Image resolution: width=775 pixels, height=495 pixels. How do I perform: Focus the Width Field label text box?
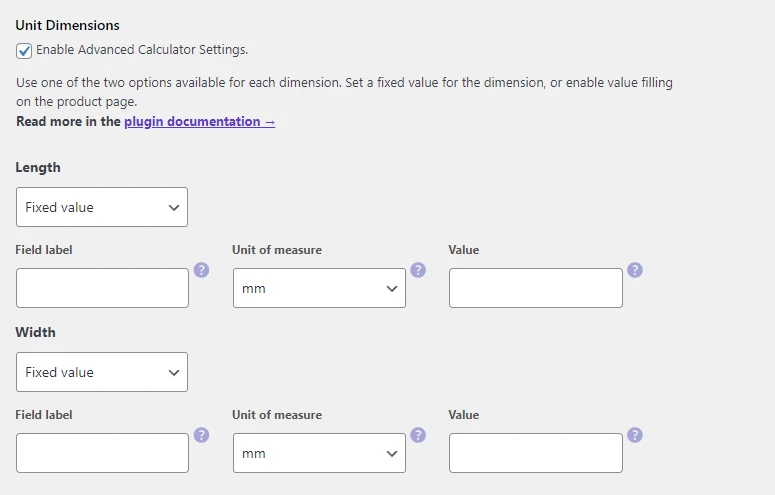point(102,453)
